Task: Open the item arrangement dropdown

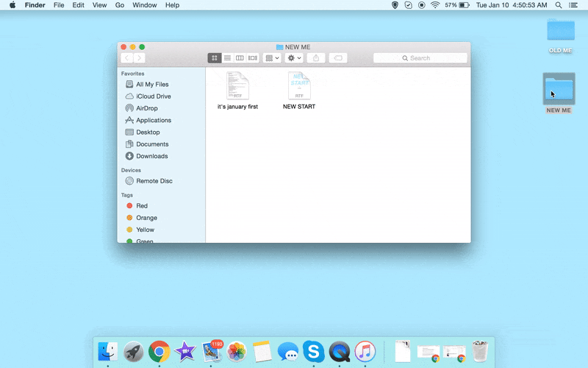Action: 272,58
